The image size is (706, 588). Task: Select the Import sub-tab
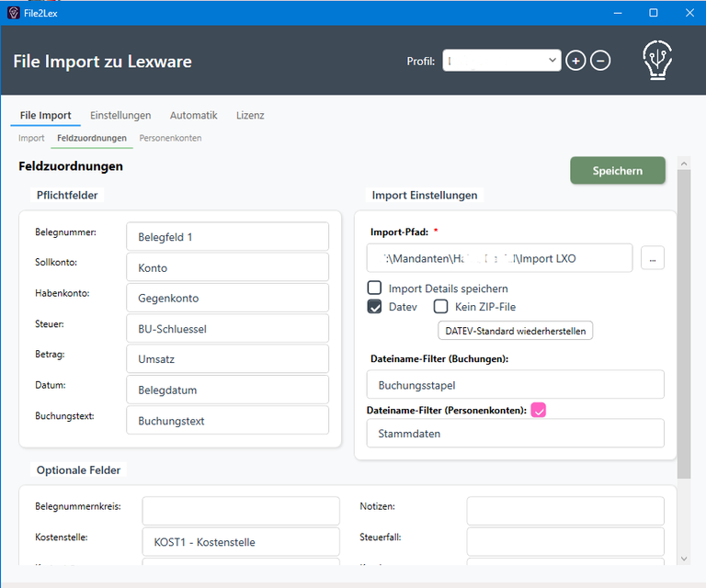coord(31,138)
